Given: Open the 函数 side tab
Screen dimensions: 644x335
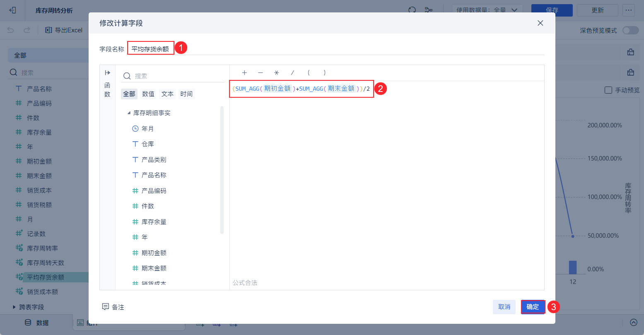Looking at the screenshot, I should pyautogui.click(x=108, y=89).
